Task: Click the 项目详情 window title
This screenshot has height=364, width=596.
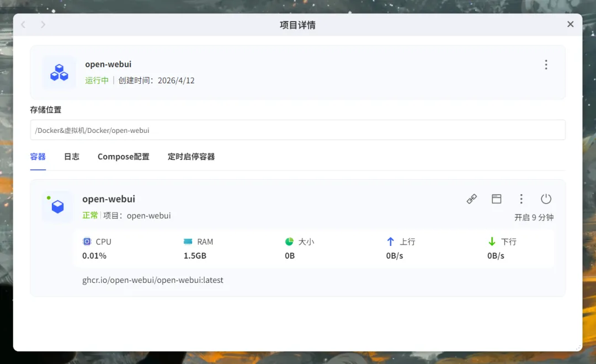Action: tap(297, 25)
